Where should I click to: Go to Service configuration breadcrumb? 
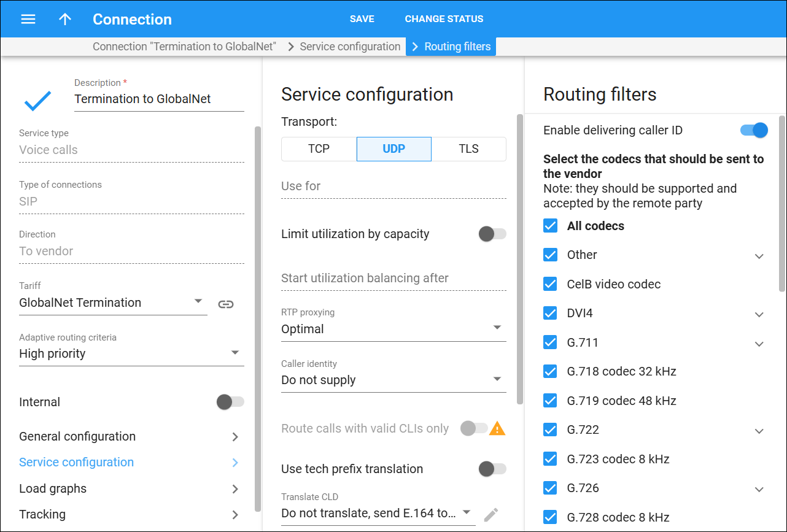350,47
